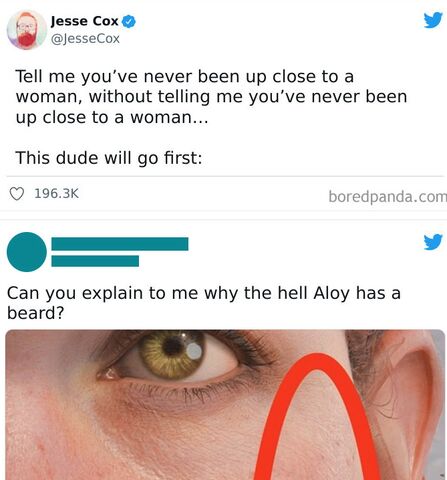Image resolution: width=447 pixels, height=480 pixels.
Task: Click the word "beard?" in second tweet
Action: point(35,313)
